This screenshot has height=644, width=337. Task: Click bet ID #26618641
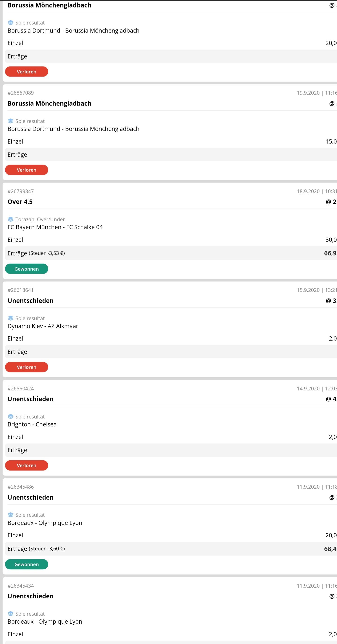point(21,290)
